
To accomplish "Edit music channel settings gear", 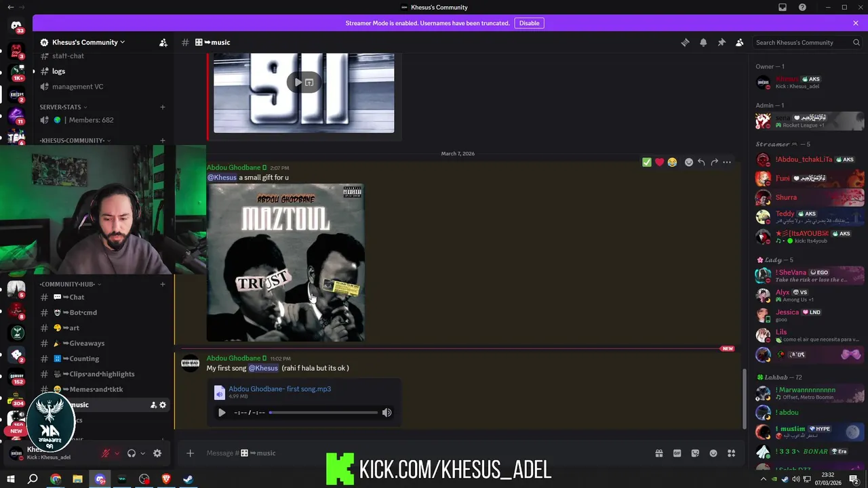I will point(163,405).
